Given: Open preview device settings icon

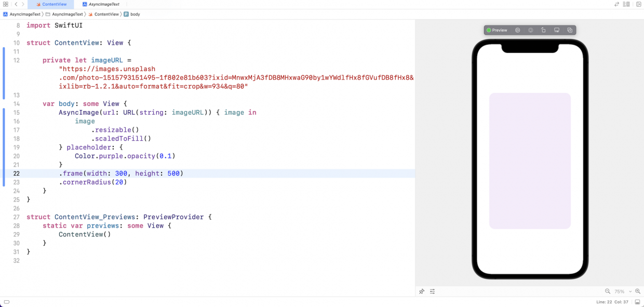Looking at the screenshot, I should coord(557,30).
